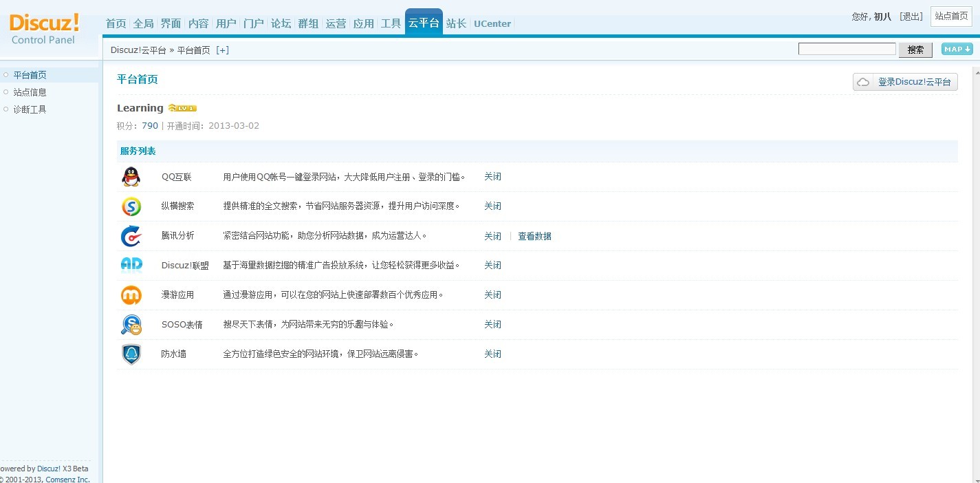Image resolution: width=980 pixels, height=483 pixels.
Task: Open the 站长 top menu
Action: 457,23
